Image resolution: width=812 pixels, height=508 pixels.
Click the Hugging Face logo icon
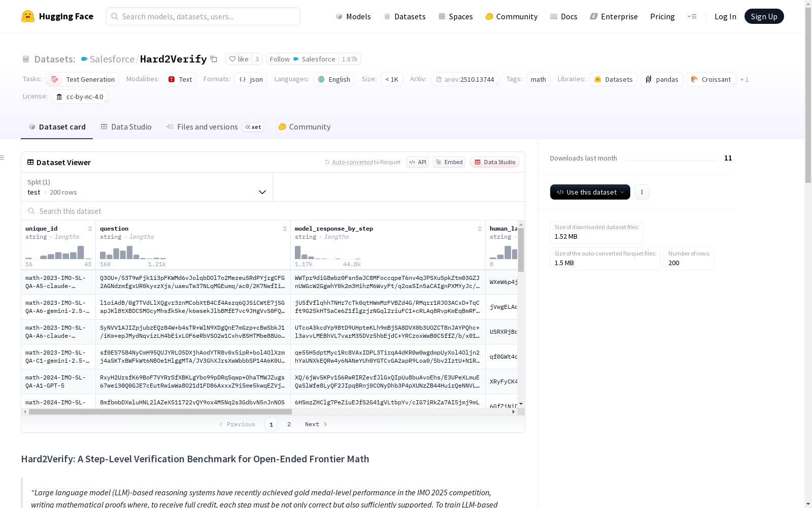pyautogui.click(x=28, y=16)
